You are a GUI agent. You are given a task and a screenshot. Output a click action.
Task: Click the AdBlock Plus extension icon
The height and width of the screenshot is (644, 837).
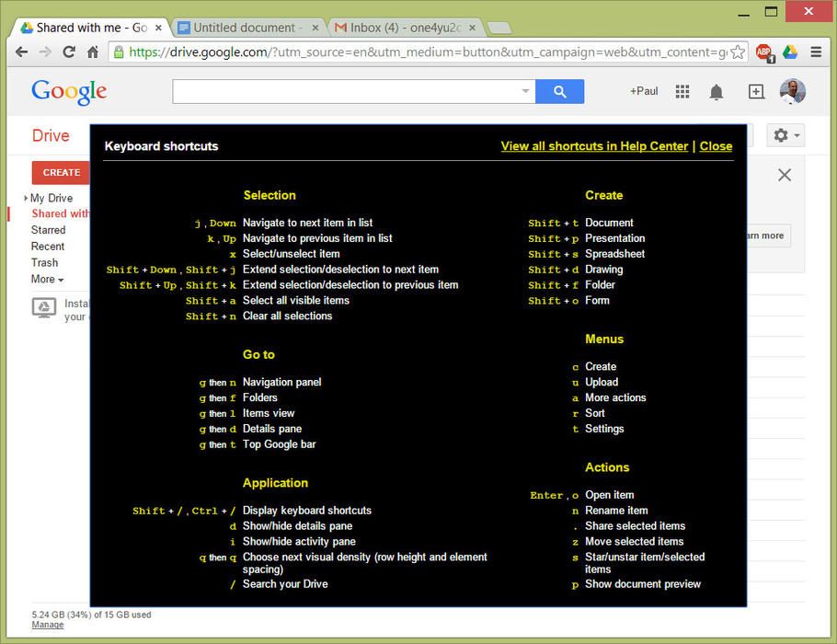click(x=764, y=52)
